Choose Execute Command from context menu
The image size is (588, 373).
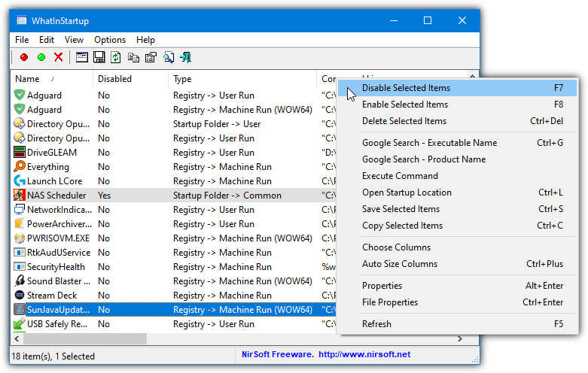(458, 176)
